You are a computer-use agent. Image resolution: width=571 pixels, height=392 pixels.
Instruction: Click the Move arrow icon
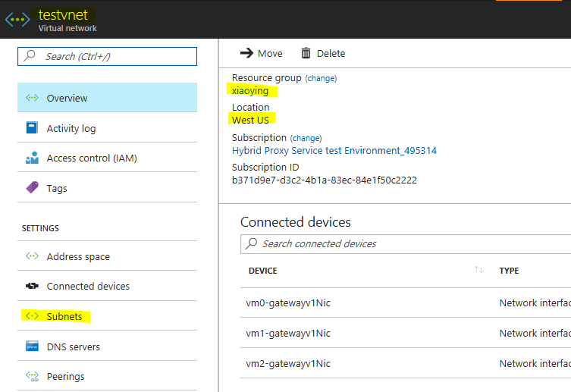click(246, 53)
